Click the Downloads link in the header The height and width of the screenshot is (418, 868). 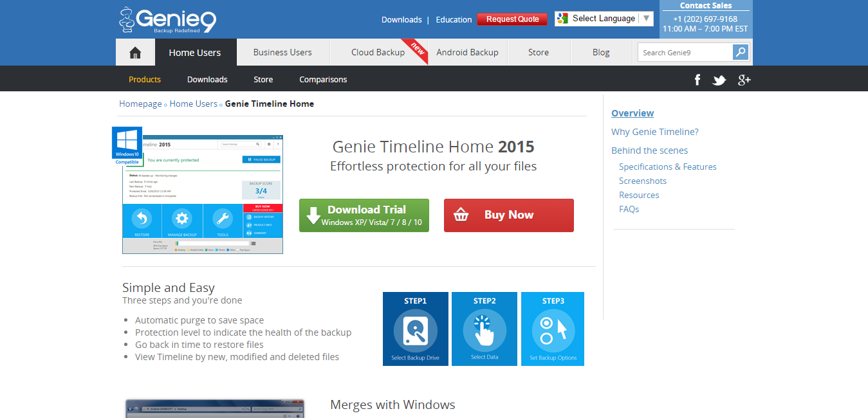coord(402,19)
